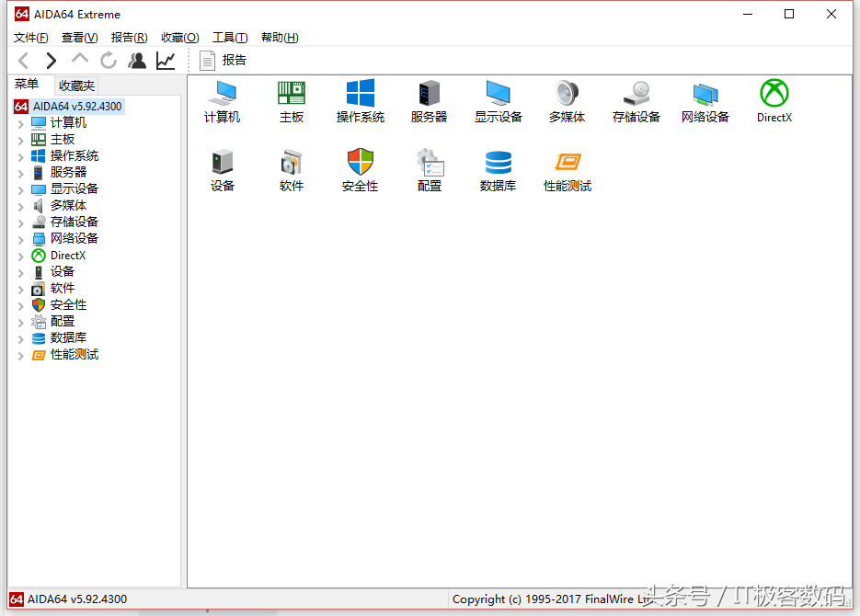Open the 显示设备 monitor icon in main panel
The height and width of the screenshot is (616, 860).
498,101
